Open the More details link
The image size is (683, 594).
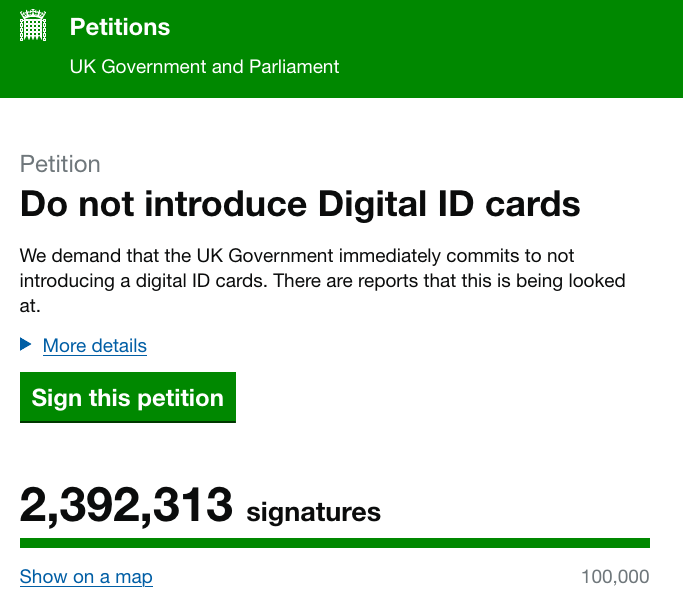coord(95,346)
